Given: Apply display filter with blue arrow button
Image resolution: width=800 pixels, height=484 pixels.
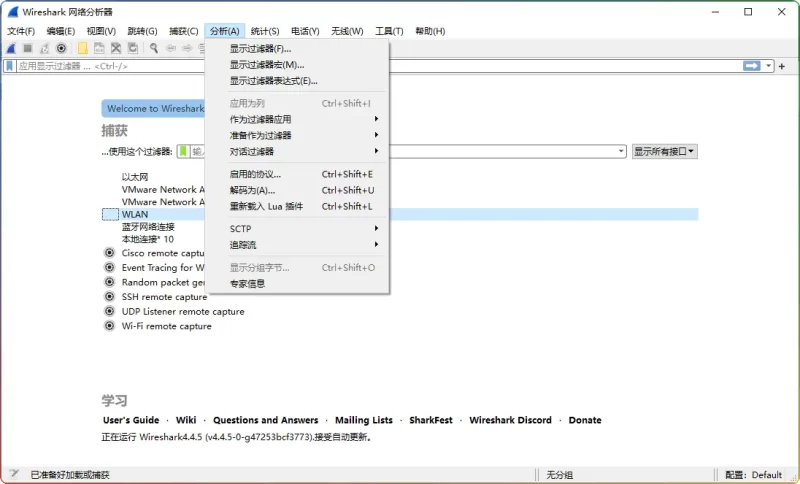Looking at the screenshot, I should point(751,66).
